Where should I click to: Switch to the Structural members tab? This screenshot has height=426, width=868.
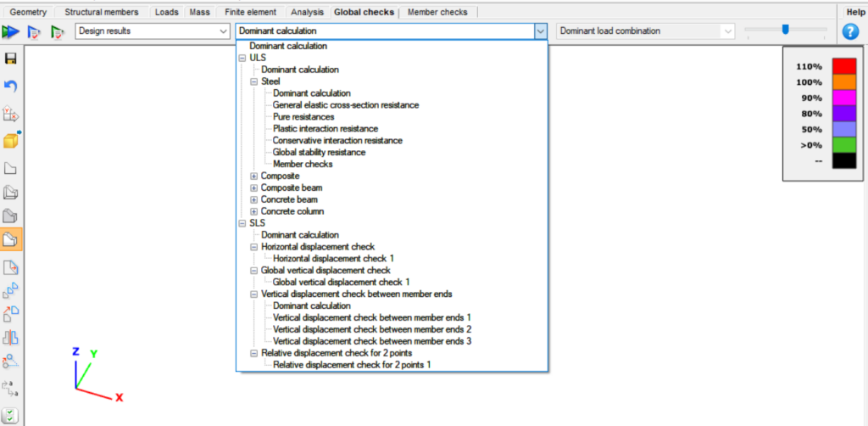point(102,12)
